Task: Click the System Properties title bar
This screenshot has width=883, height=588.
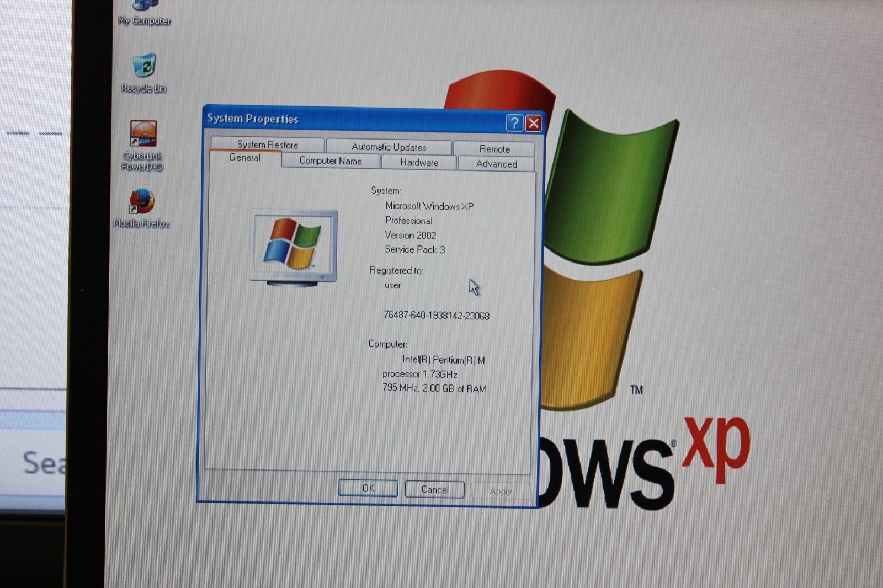Action: pyautogui.click(x=353, y=120)
